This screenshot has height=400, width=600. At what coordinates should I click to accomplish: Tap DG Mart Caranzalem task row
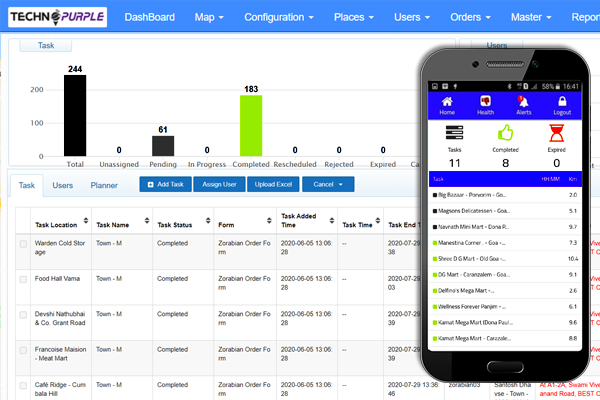pyautogui.click(x=505, y=275)
